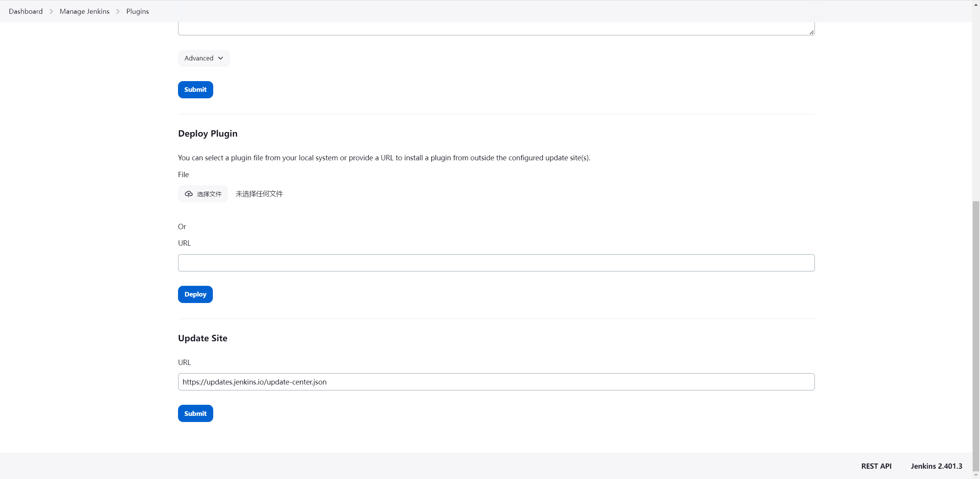Focus the plugin deploy URL field
The image size is (980, 479).
(496, 263)
